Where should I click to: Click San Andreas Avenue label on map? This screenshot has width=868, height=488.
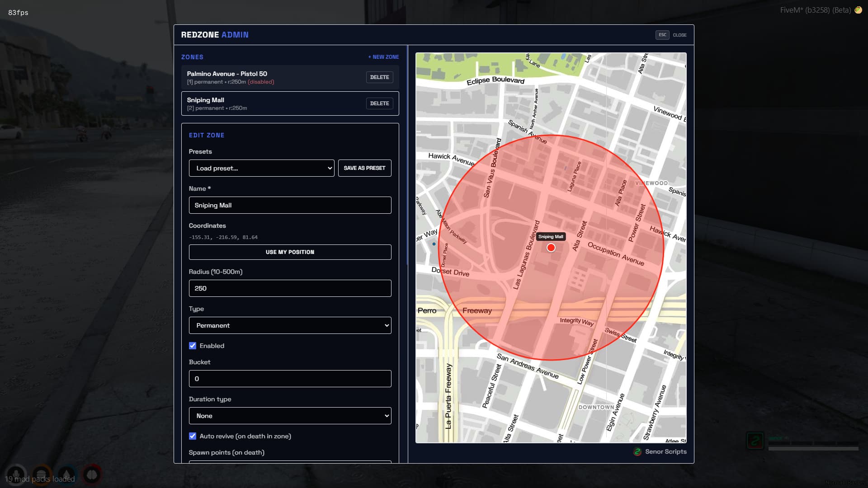tap(528, 366)
